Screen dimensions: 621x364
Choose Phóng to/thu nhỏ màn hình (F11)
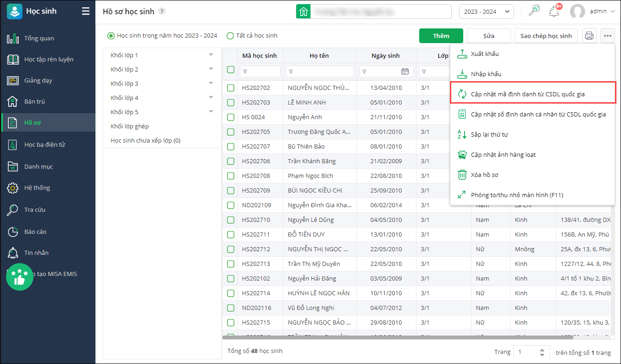point(532,195)
